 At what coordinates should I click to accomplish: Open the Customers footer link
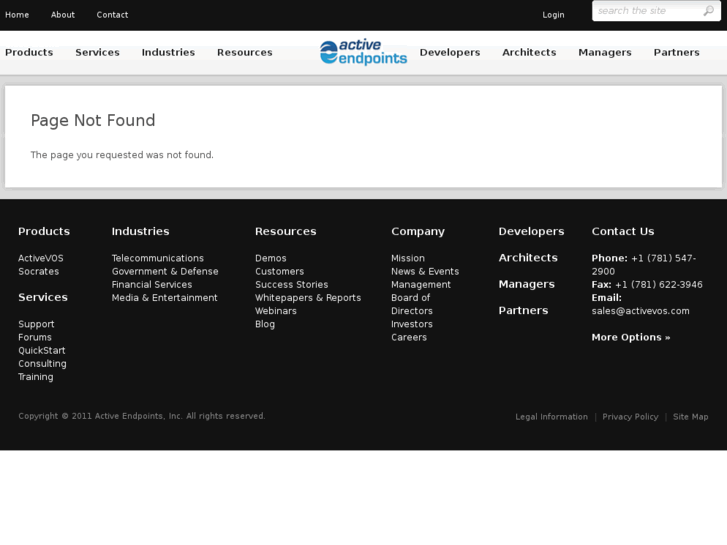tap(280, 271)
